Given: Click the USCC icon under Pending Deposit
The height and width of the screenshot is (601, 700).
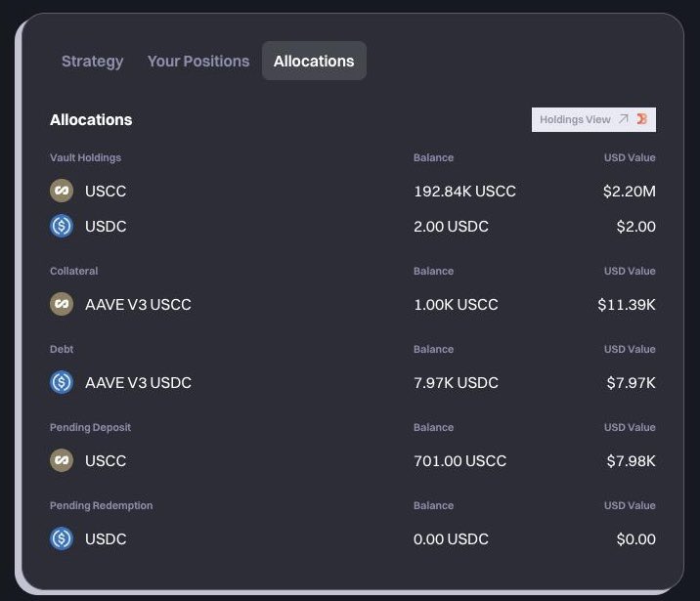Looking at the screenshot, I should click(62, 460).
